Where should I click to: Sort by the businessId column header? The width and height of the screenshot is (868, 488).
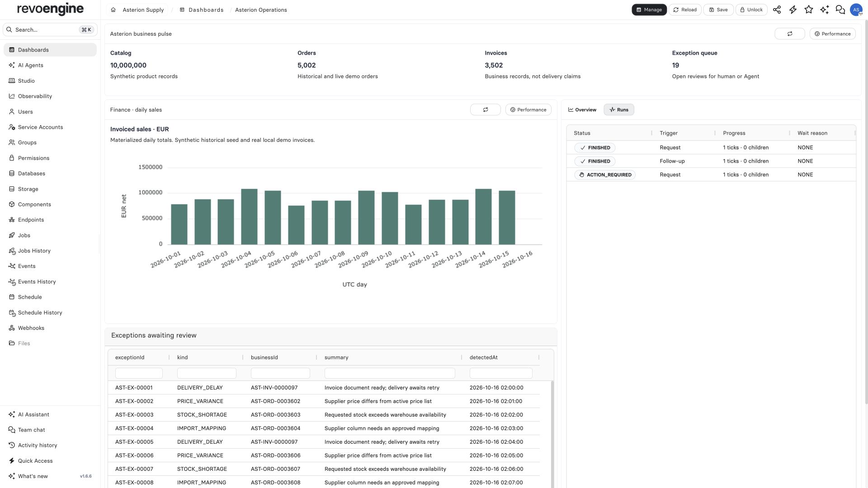[280, 357]
